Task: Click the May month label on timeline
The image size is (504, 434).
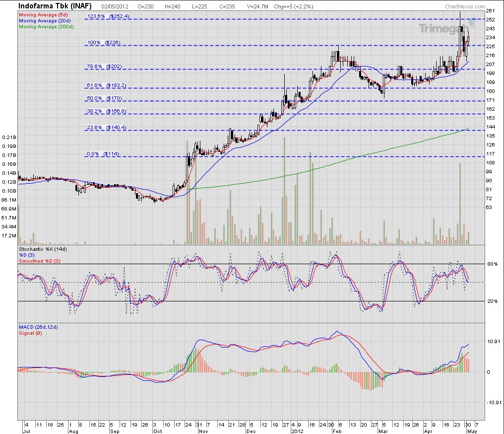Action: pos(472,431)
